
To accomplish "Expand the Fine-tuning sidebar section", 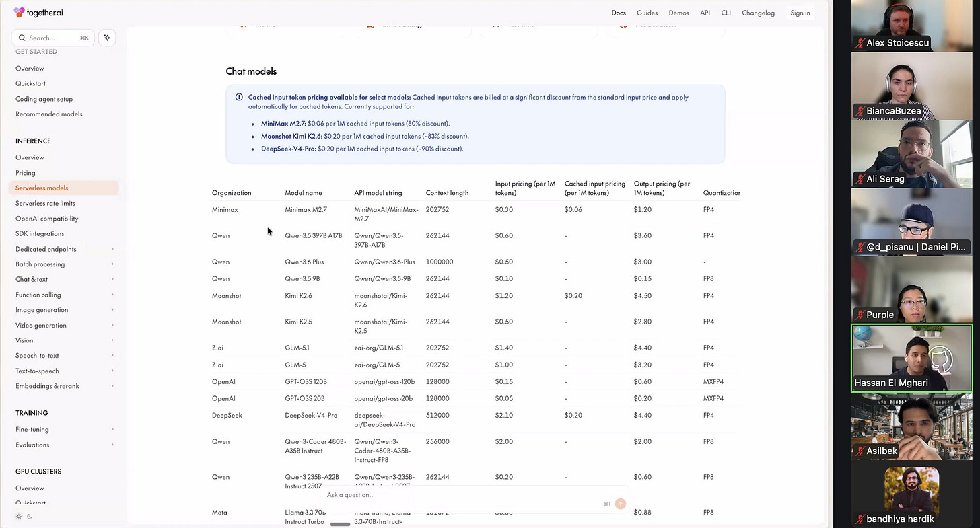I will coord(64,429).
